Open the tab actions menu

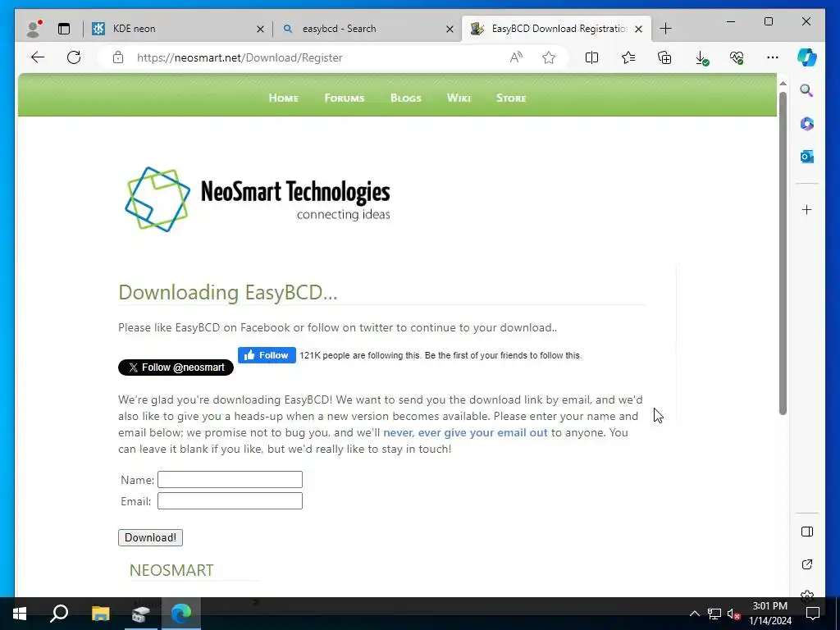64,29
